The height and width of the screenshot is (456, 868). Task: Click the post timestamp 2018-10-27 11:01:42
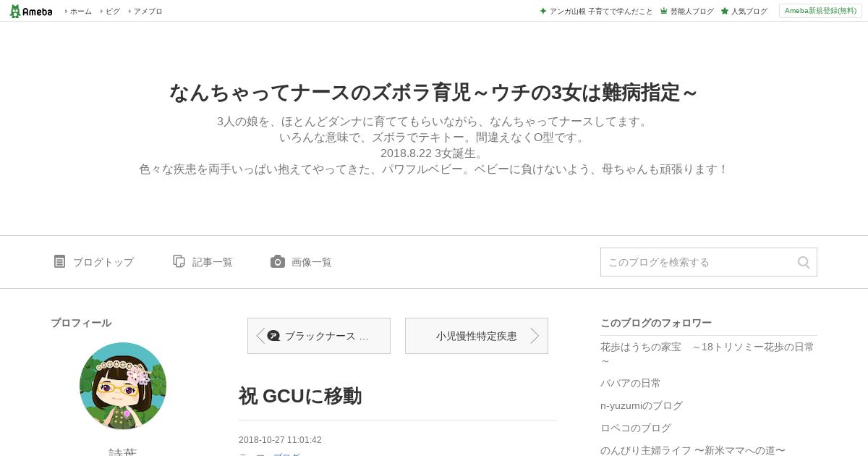coord(280,440)
